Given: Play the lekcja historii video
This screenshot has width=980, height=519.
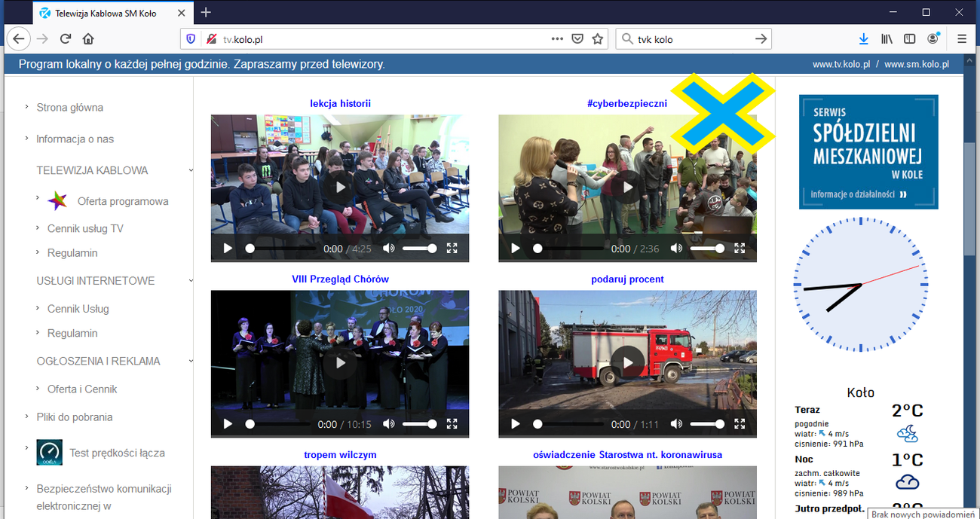Looking at the screenshot, I should pyautogui.click(x=228, y=248).
